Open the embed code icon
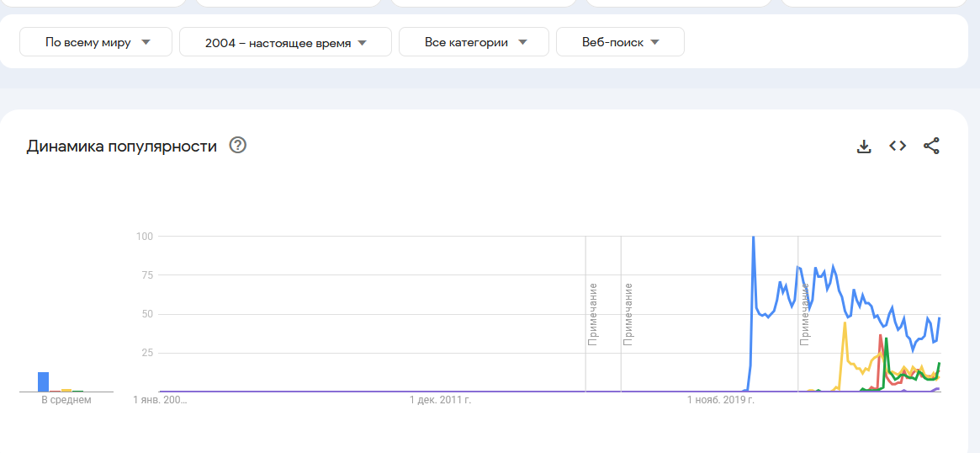Viewport: 980px width, 453px height. point(898,147)
